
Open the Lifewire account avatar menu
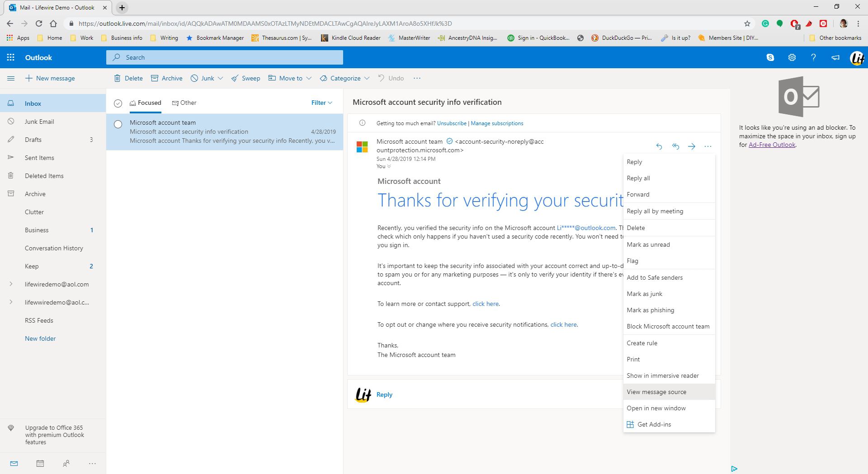click(x=857, y=58)
